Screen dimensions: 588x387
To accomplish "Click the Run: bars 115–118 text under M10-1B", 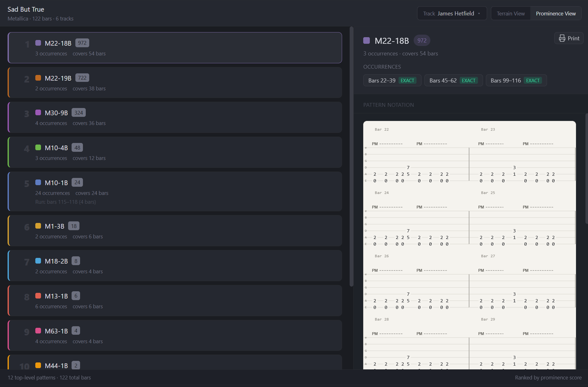I will click(x=65, y=202).
